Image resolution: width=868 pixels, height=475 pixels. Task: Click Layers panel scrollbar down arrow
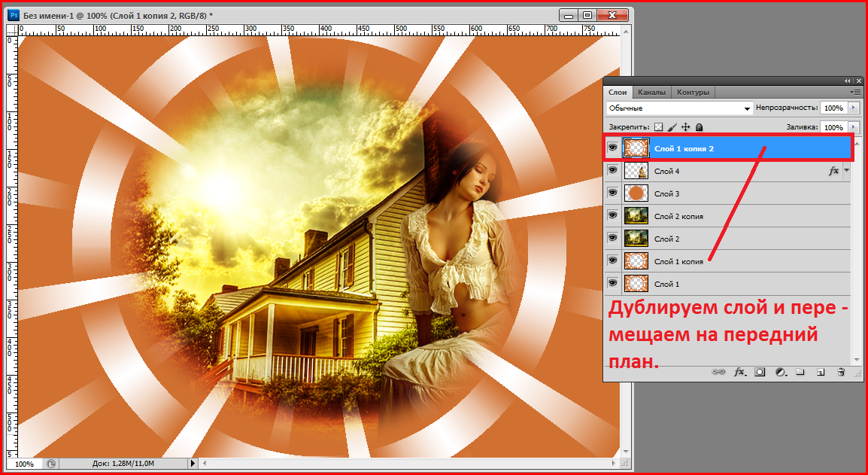tap(858, 361)
